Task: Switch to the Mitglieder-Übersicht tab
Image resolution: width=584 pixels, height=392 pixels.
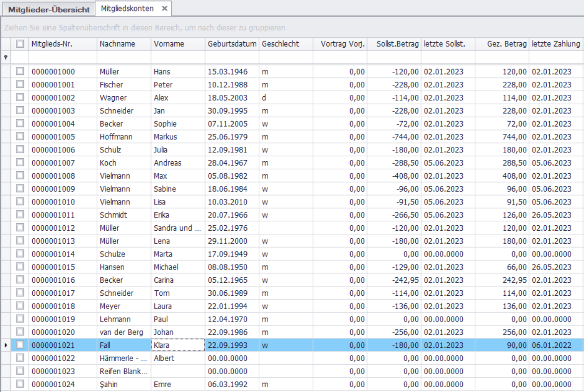Action: 49,9
